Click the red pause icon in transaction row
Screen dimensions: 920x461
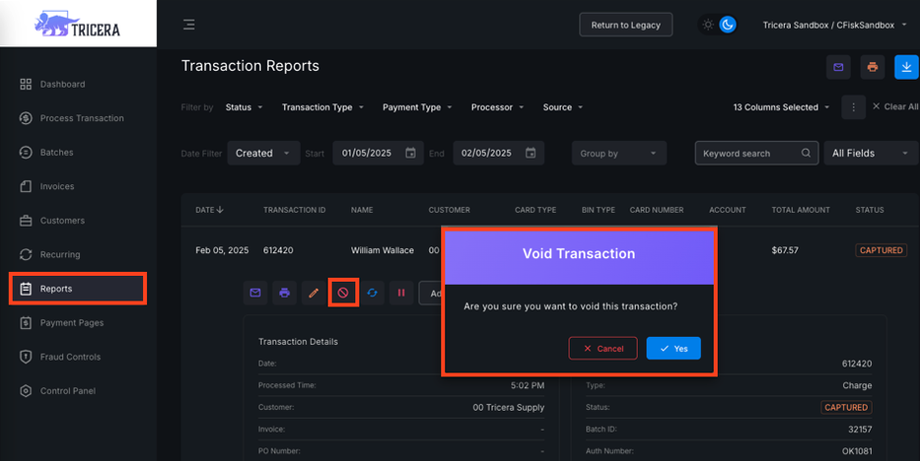tap(401, 293)
